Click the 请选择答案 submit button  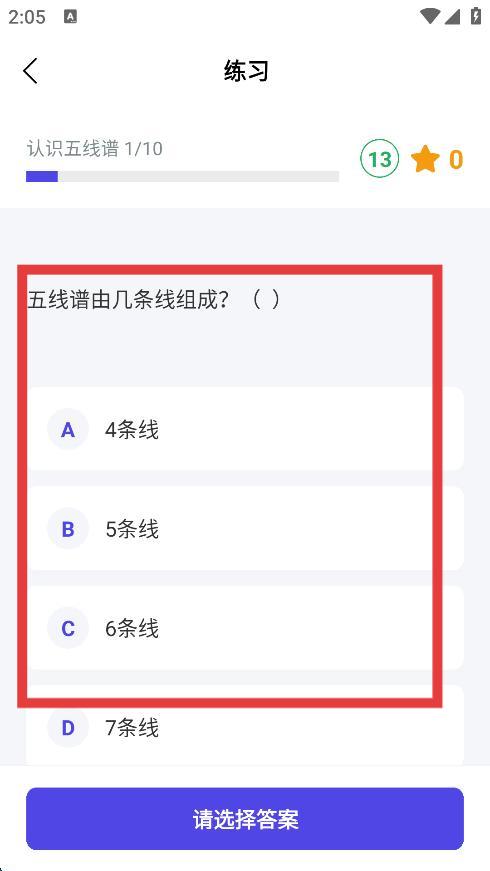click(245, 819)
